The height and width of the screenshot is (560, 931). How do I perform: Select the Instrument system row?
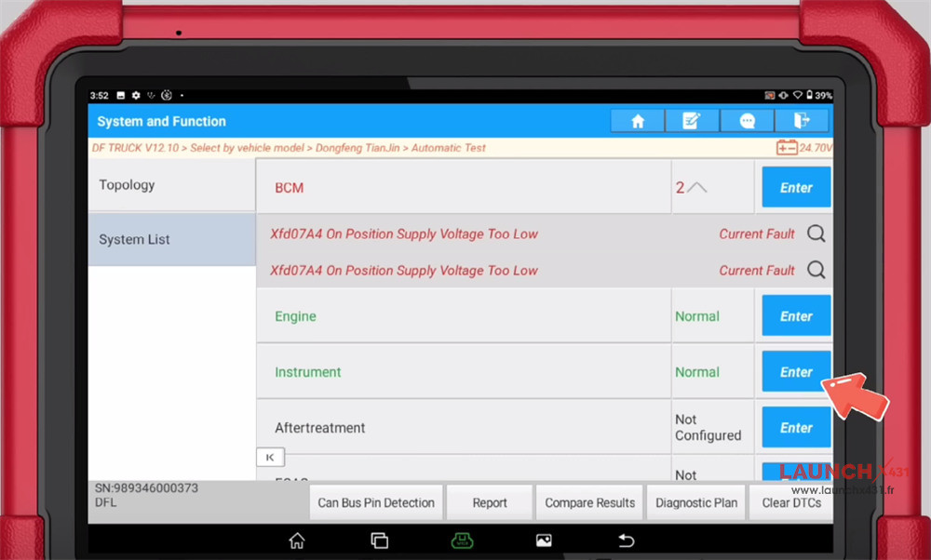click(464, 371)
